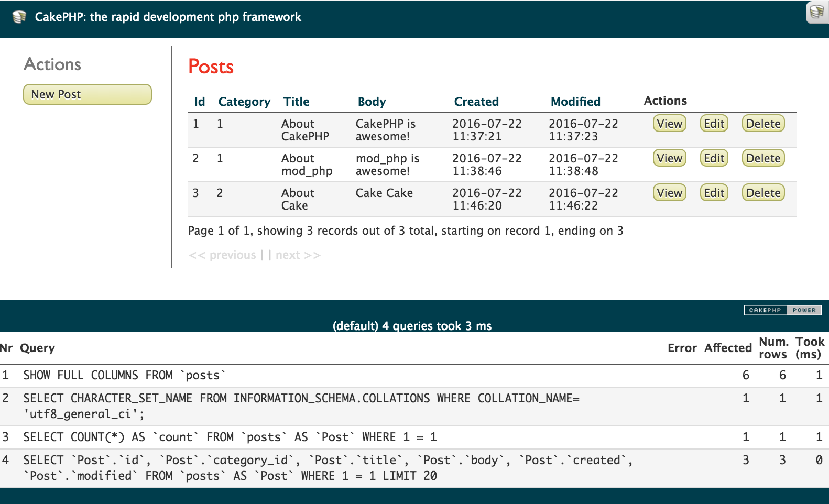
Task: Click the red Posts page heading
Action: (211, 67)
